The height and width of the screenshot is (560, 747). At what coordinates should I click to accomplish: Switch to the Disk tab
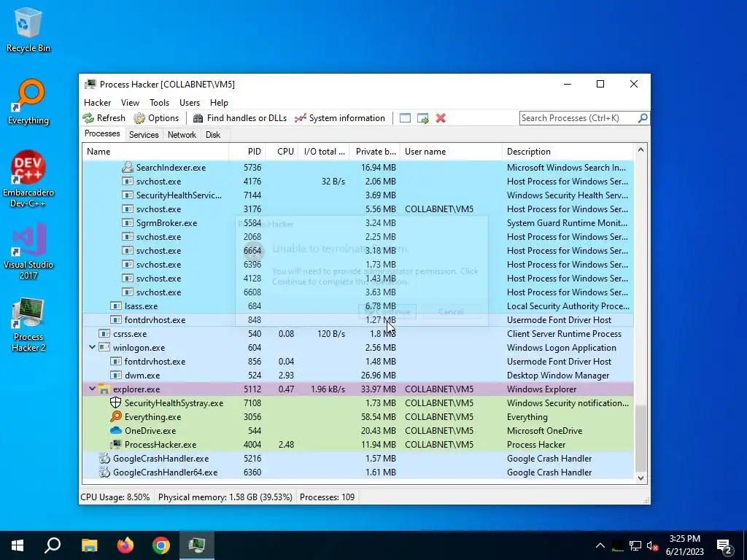pyautogui.click(x=213, y=135)
